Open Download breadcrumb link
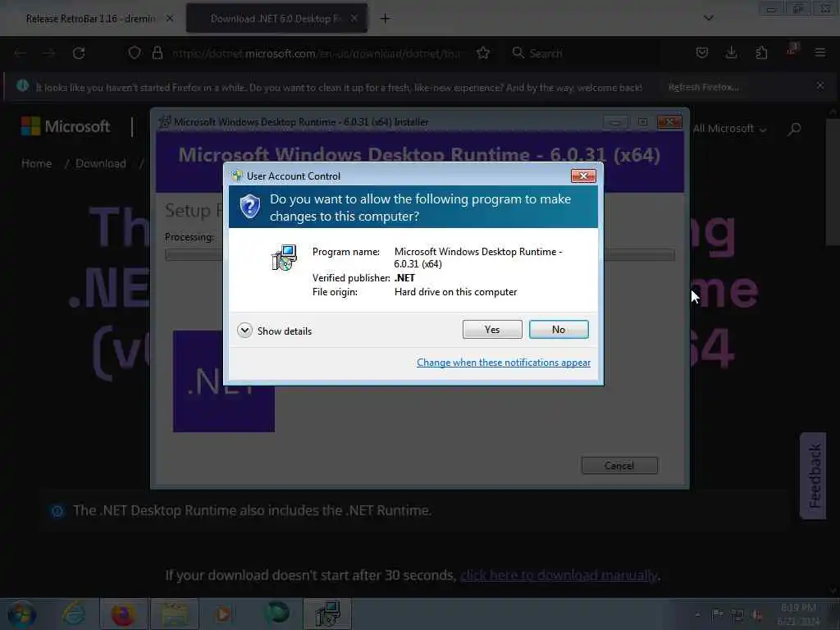This screenshot has height=630, width=840. [x=101, y=163]
